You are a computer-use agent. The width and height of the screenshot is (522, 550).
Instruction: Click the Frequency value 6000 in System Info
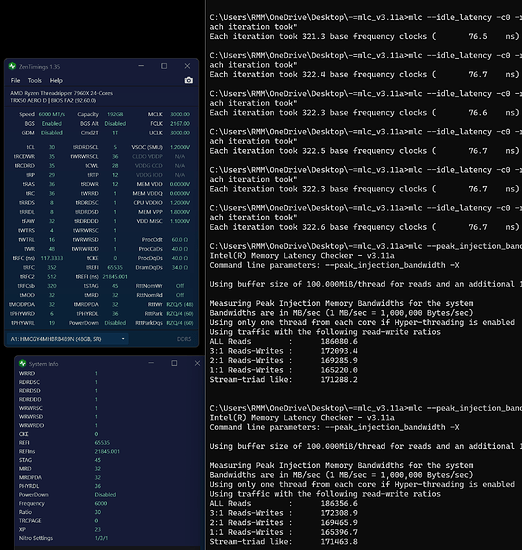[x=101, y=503]
